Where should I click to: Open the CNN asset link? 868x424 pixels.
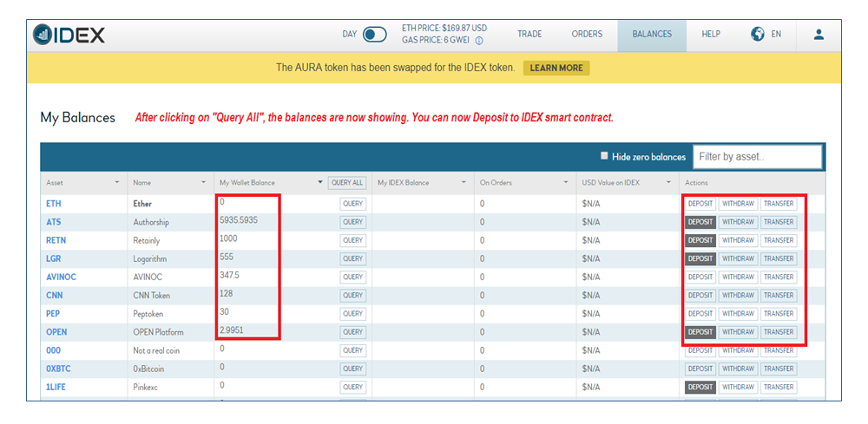(54, 295)
